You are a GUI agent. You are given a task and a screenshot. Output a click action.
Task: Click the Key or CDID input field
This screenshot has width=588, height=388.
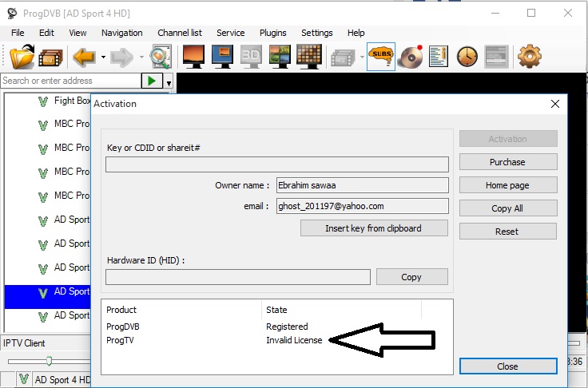(x=276, y=164)
